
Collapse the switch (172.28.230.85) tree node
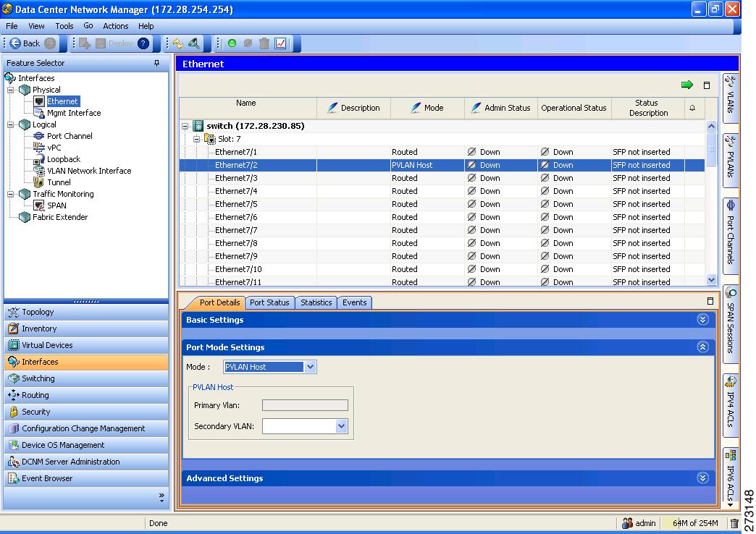pos(185,127)
